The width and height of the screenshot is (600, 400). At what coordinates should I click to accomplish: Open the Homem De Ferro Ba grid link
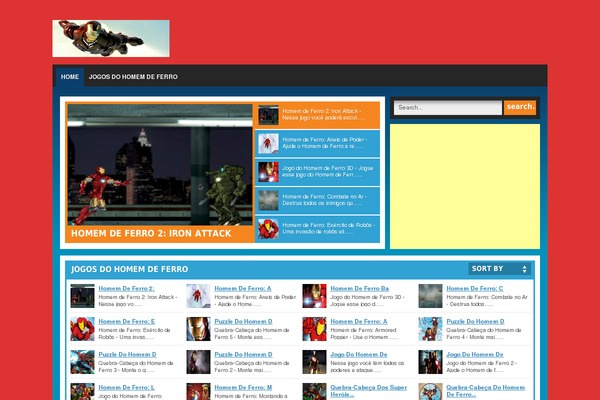point(359,289)
